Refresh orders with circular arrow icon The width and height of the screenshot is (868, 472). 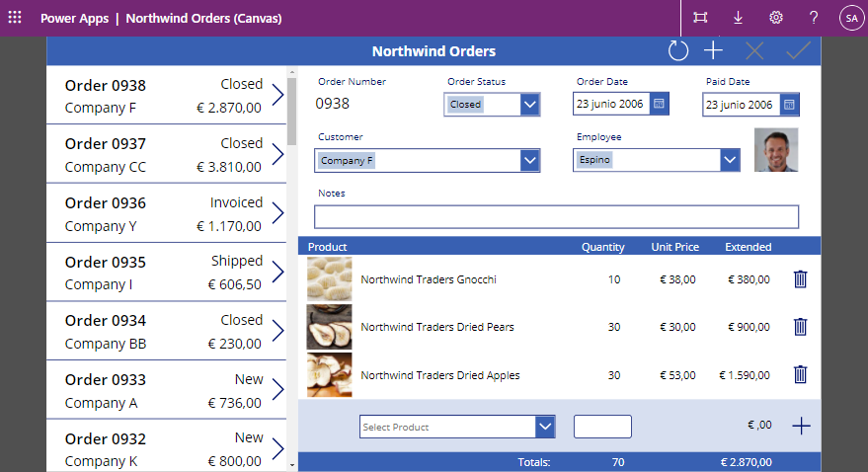point(678,51)
